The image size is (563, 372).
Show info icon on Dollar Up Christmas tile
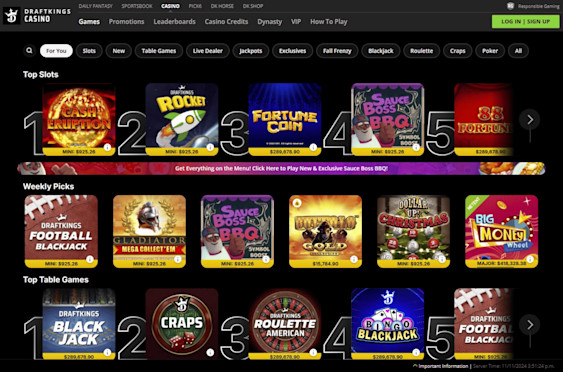pyautogui.click(x=442, y=259)
